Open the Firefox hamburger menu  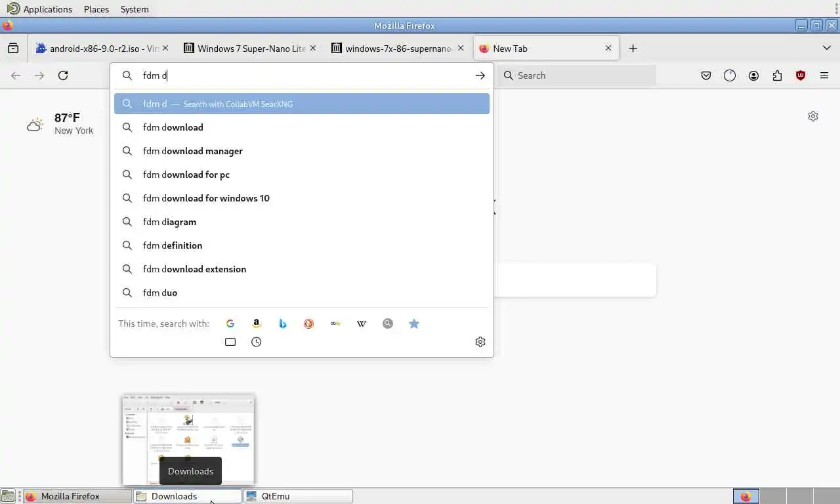(824, 75)
